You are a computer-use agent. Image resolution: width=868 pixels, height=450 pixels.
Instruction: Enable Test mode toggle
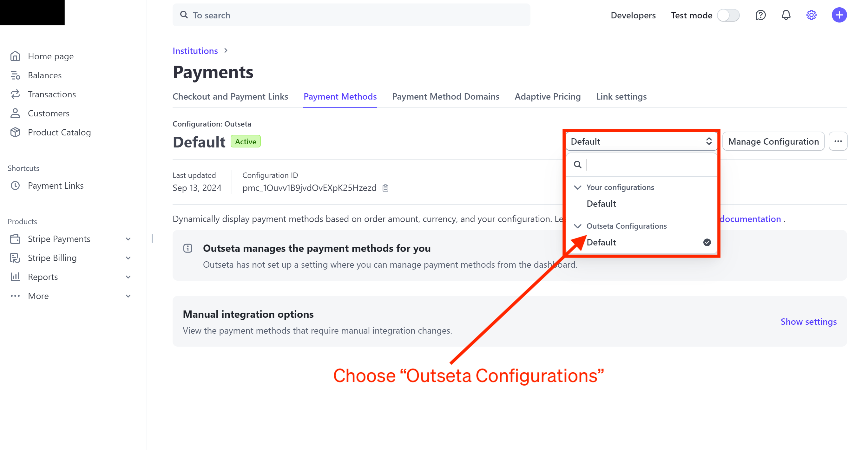coord(728,15)
